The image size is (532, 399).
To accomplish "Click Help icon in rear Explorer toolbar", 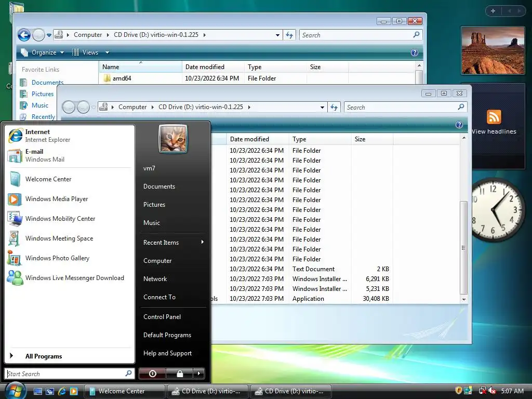I will click(x=414, y=52).
